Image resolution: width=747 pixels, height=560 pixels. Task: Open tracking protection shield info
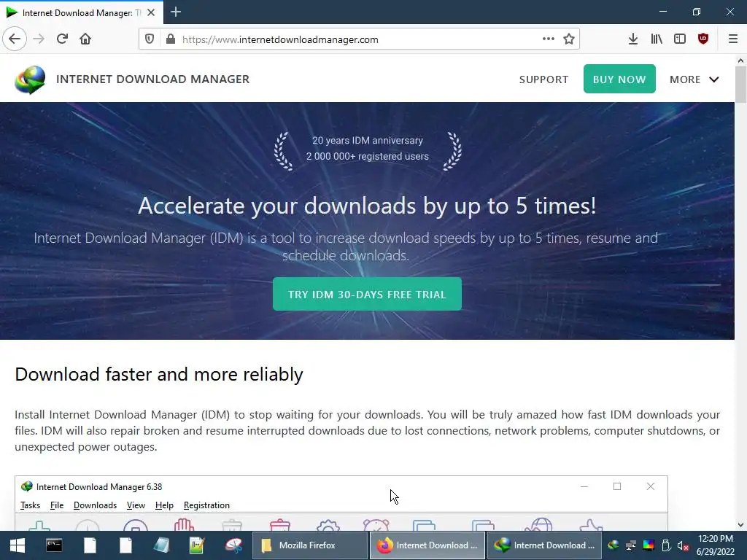point(150,39)
